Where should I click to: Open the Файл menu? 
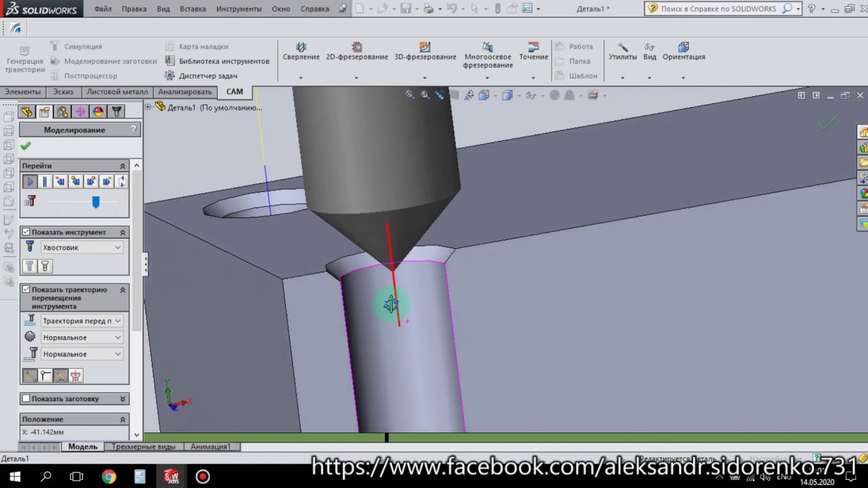pyautogui.click(x=103, y=9)
